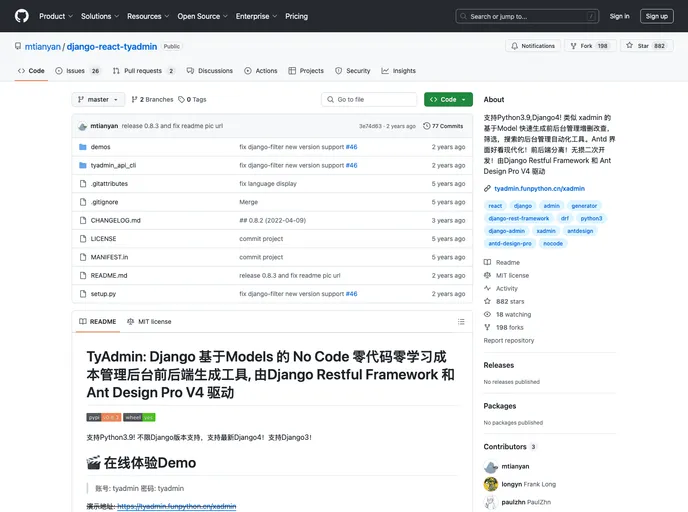Click mtianyan's avatar in latest commit row
Viewport: 688px width, 512px height.
coord(82,126)
